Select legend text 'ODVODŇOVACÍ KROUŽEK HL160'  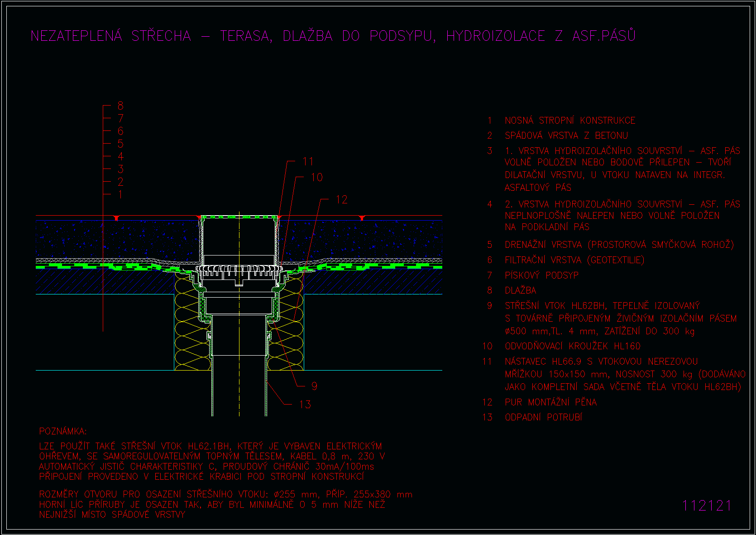point(573,347)
